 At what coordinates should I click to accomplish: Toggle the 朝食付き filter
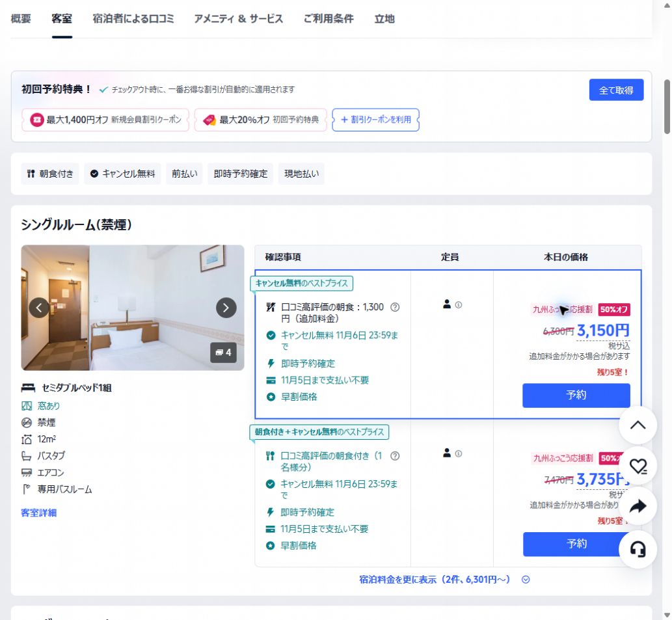[x=50, y=174]
